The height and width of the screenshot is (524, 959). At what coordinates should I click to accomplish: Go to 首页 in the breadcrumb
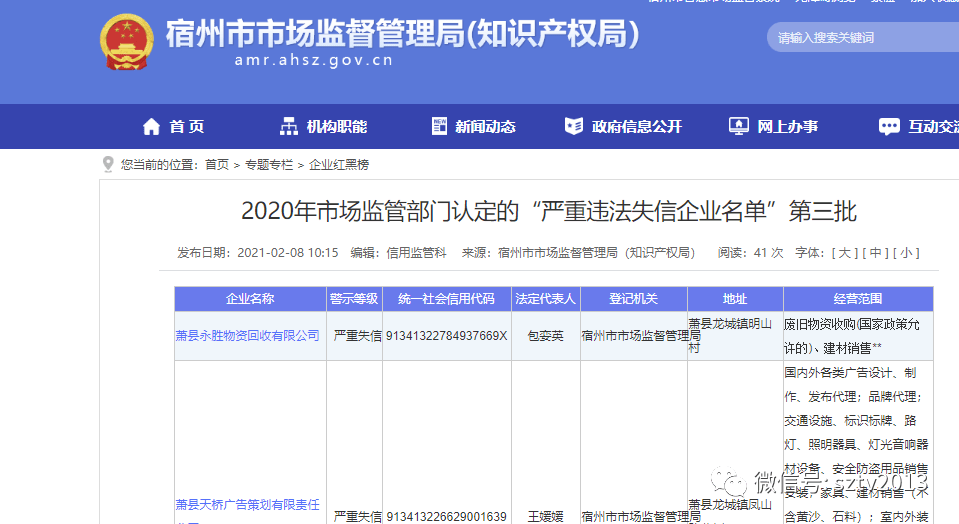tap(217, 165)
